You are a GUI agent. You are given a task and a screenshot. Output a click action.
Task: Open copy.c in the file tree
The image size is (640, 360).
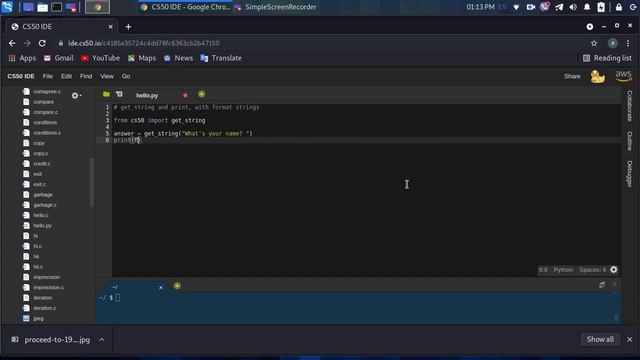pos(41,153)
